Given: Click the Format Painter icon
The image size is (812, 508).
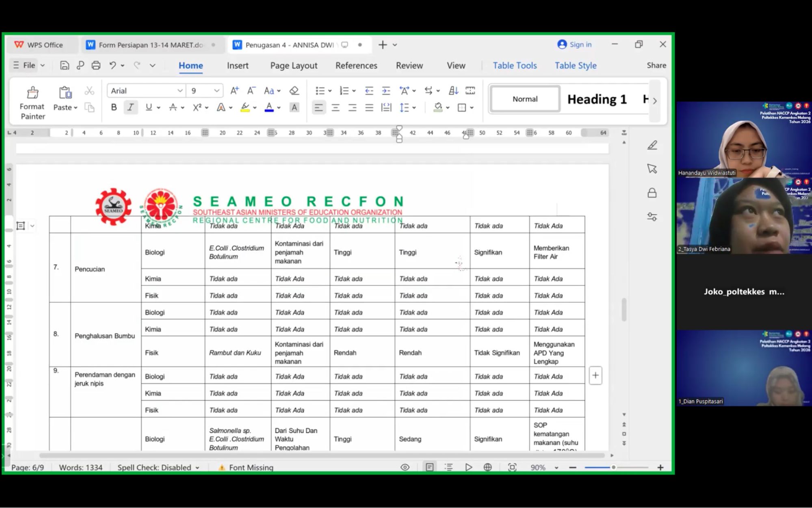Looking at the screenshot, I should tap(32, 93).
